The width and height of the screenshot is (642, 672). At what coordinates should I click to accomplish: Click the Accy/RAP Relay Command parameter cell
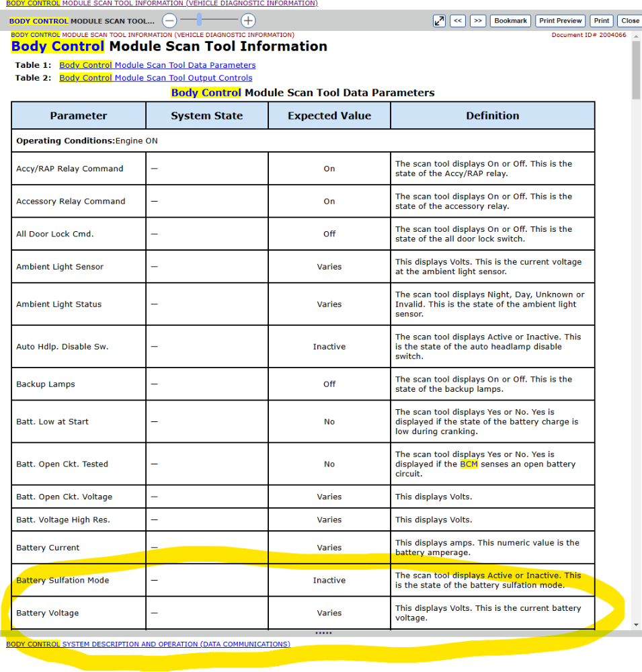point(79,169)
